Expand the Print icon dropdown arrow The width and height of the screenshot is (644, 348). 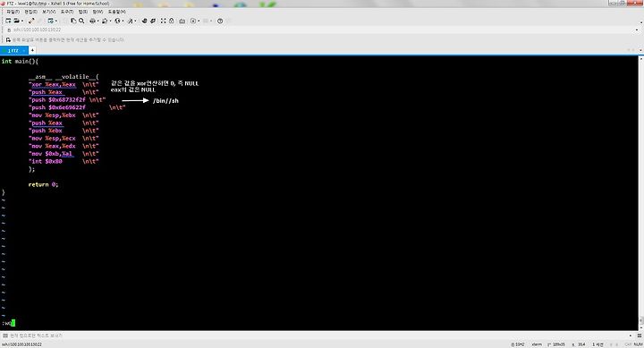(x=97, y=21)
